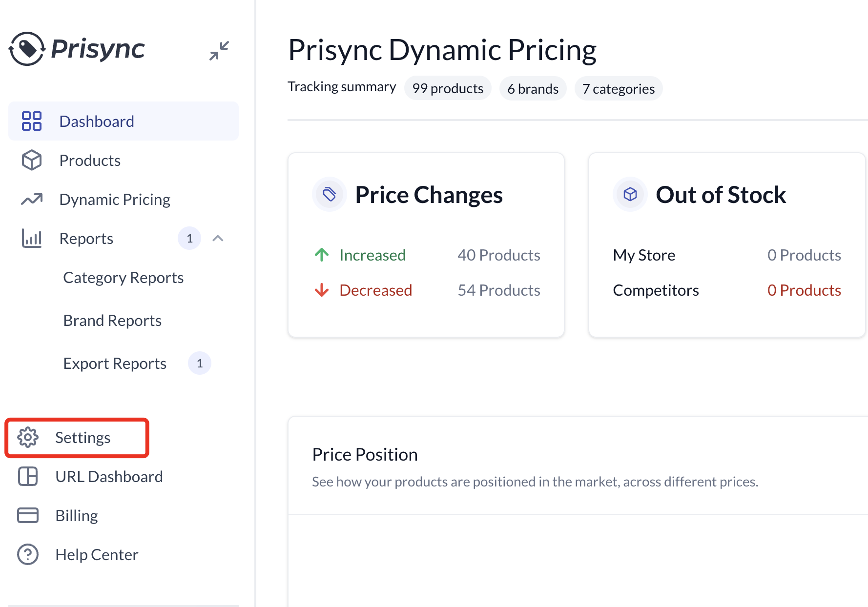868x607 pixels.
Task: Open the Help Center
Action: (x=97, y=554)
